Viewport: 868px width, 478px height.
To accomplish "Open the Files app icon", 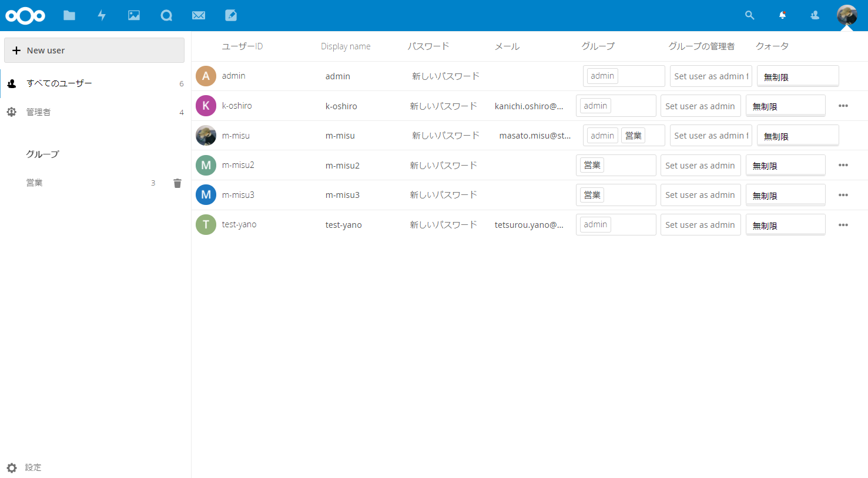I will click(69, 15).
